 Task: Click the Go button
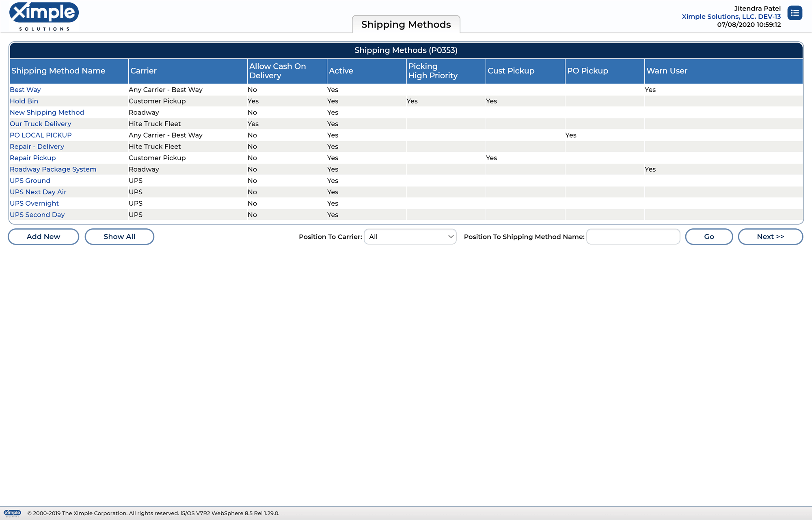point(709,236)
